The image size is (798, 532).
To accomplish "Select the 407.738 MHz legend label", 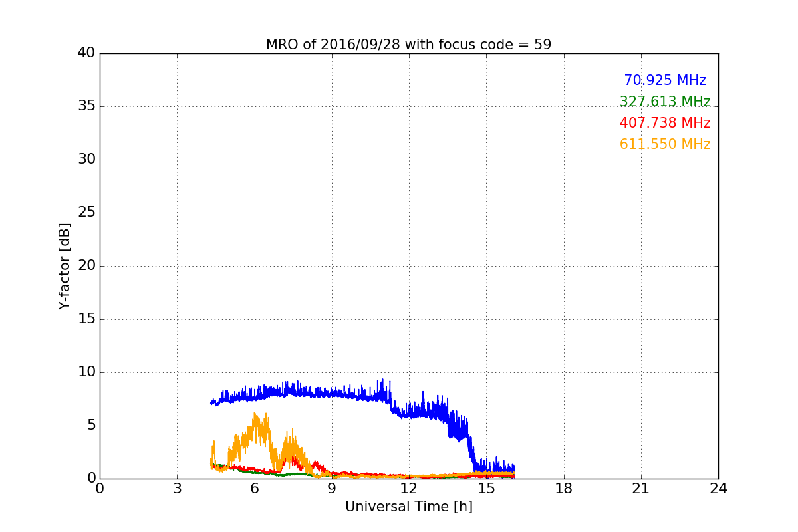I will coord(665,123).
